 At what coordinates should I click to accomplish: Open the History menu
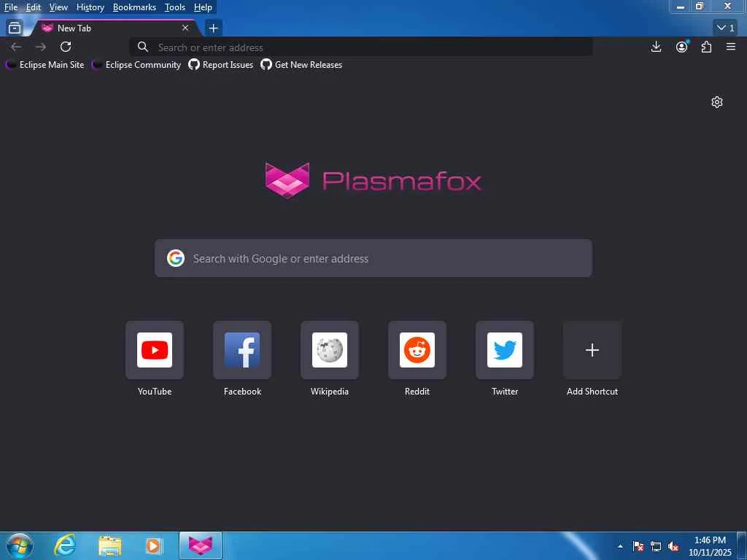90,7
